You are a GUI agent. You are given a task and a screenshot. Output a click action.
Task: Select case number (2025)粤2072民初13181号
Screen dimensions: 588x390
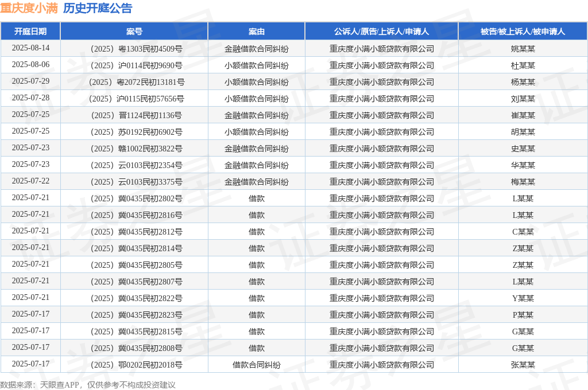click(x=136, y=82)
